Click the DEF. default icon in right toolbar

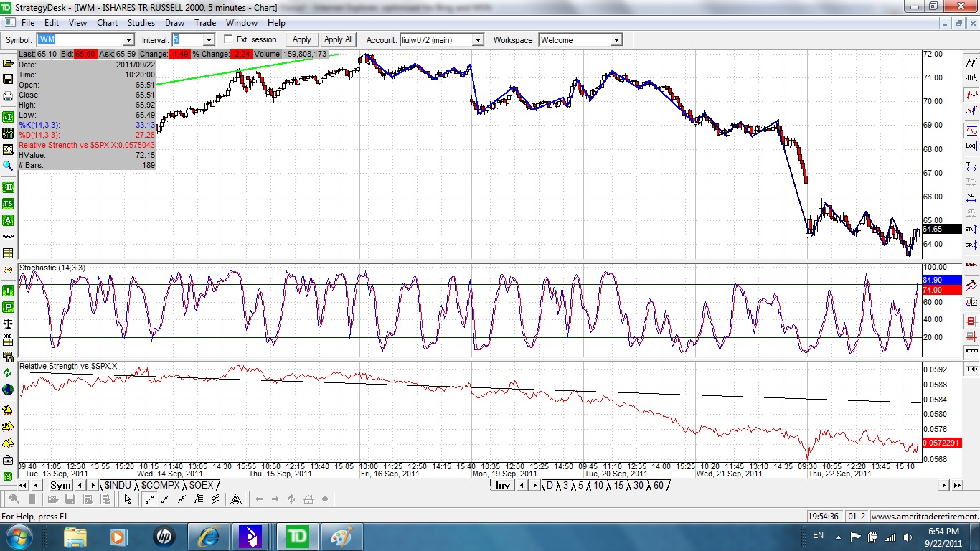971,265
